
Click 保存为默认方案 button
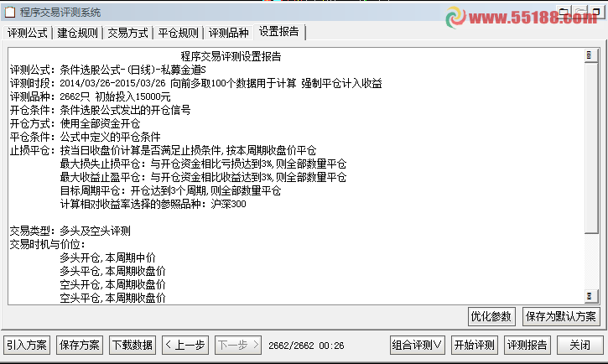pos(561,317)
